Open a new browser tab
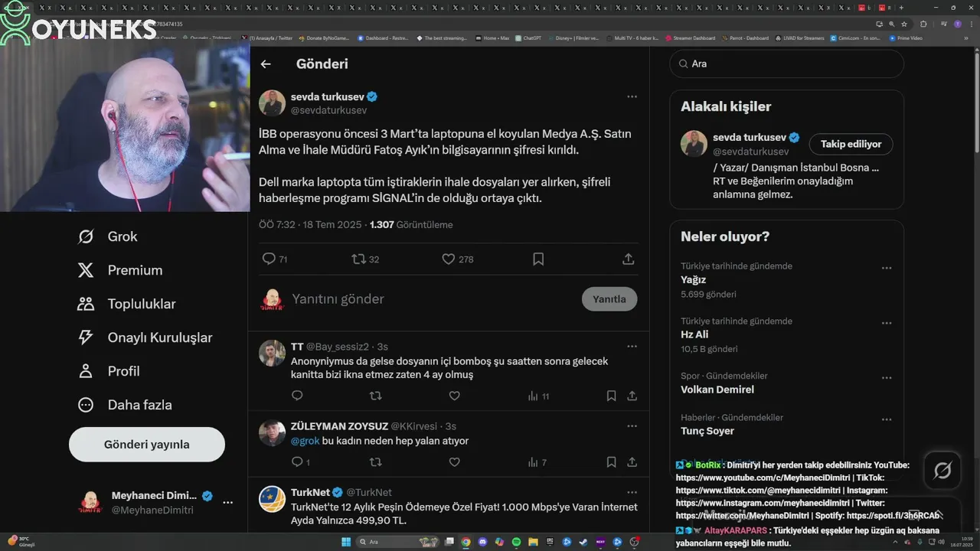This screenshot has width=980, height=551. coord(900,8)
